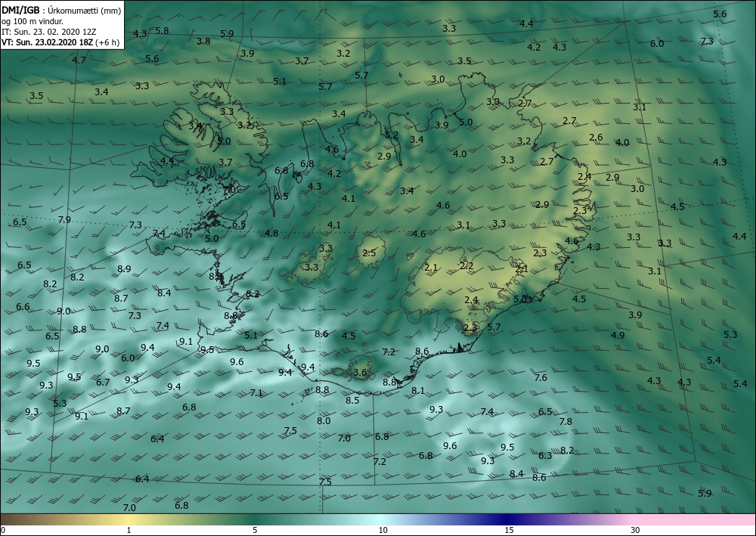The width and height of the screenshot is (756, 536).
Task: Click the 5.8 value near the top left
Action: tap(162, 30)
